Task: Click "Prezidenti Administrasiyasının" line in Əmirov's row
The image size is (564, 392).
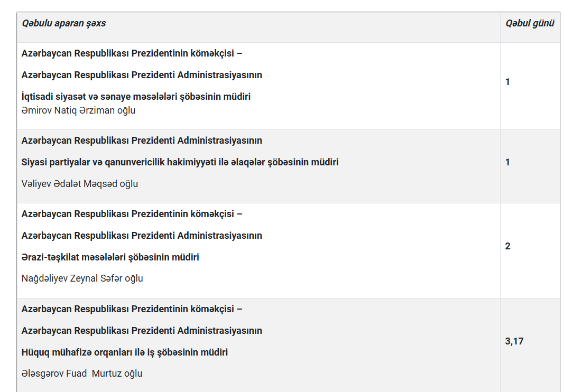Action: [x=142, y=75]
